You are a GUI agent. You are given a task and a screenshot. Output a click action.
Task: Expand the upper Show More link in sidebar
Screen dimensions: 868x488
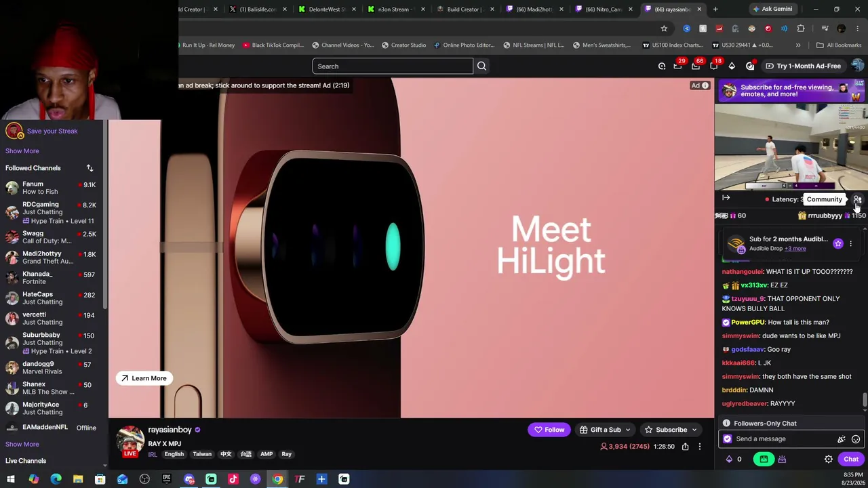coord(22,151)
